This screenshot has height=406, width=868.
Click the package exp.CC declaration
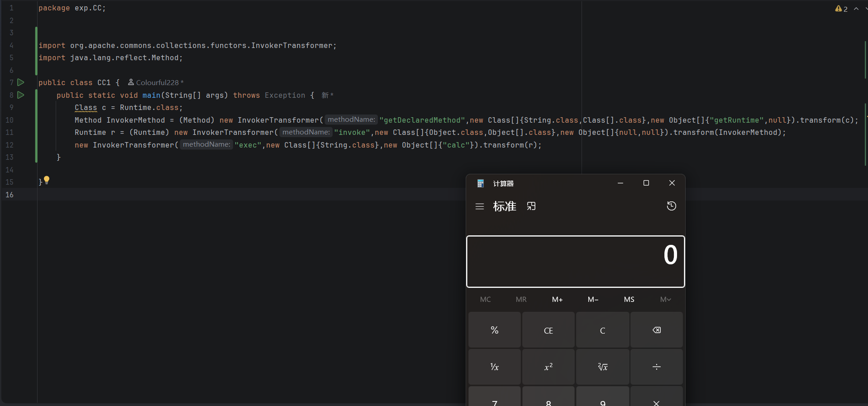pos(72,8)
